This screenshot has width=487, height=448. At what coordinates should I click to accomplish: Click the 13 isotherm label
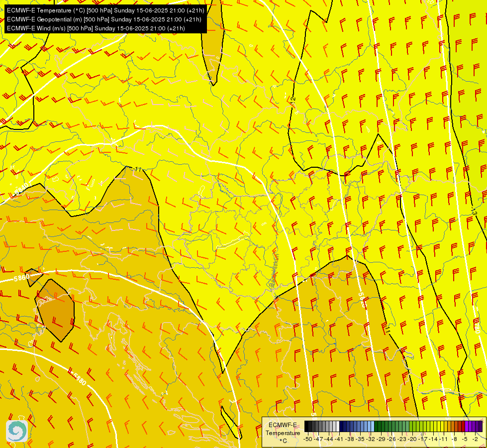click(x=474, y=213)
